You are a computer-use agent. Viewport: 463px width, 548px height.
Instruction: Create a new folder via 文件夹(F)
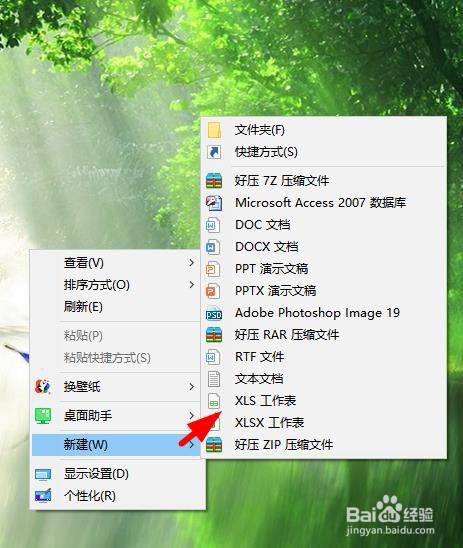pyautogui.click(x=324, y=130)
